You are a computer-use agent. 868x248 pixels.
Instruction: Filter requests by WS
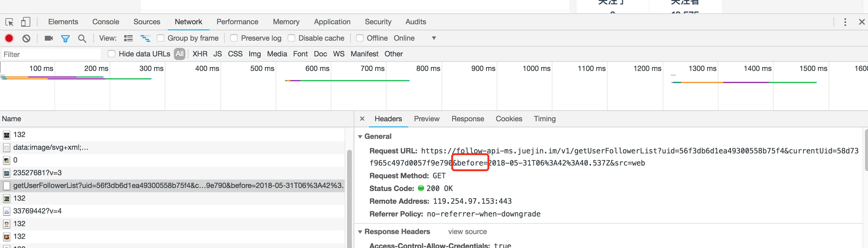[x=339, y=54]
